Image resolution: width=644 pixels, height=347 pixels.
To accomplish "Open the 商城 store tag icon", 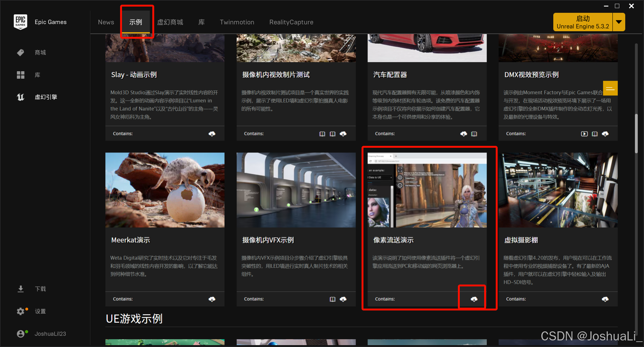I will [x=20, y=52].
